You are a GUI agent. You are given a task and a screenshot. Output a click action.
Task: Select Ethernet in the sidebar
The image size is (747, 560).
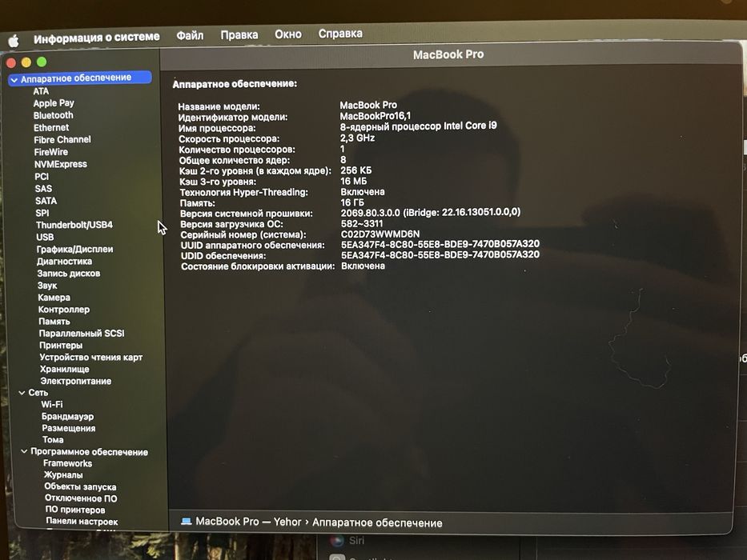(51, 128)
